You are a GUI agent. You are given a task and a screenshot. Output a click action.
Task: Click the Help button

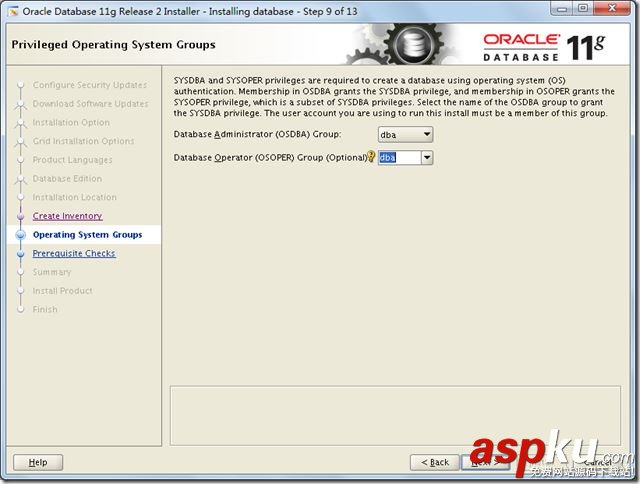(38, 462)
